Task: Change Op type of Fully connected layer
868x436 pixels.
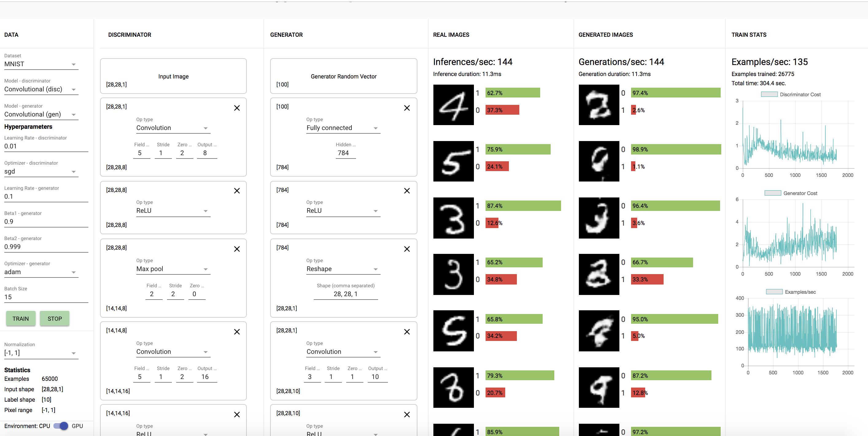Action: pyautogui.click(x=343, y=128)
